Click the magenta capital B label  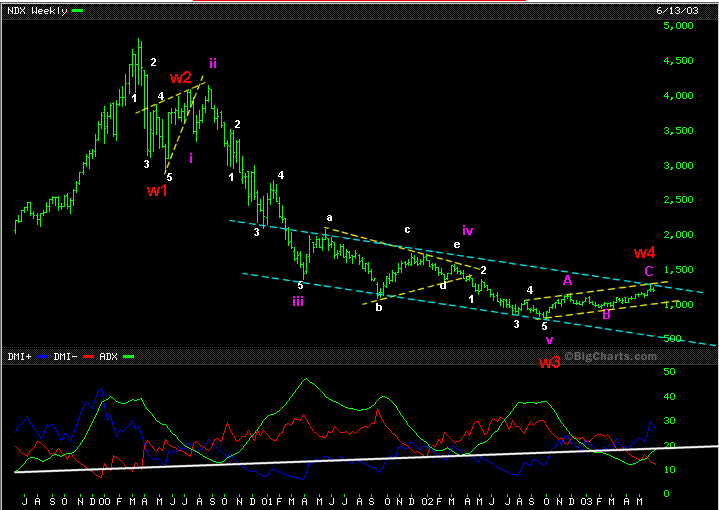coord(606,314)
